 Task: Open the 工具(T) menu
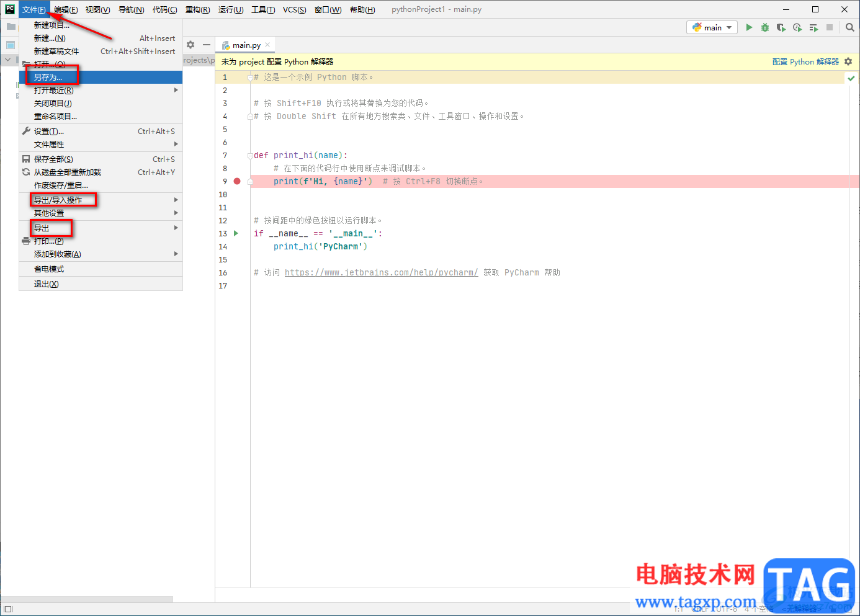[x=263, y=9]
